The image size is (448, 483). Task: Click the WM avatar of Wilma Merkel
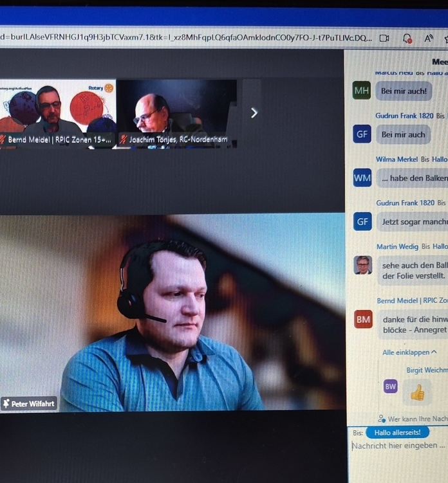362,178
